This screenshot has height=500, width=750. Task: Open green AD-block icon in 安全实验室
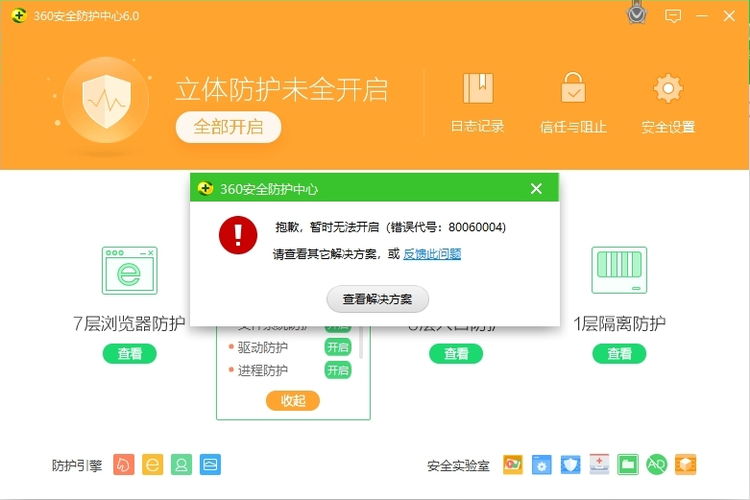point(656,465)
